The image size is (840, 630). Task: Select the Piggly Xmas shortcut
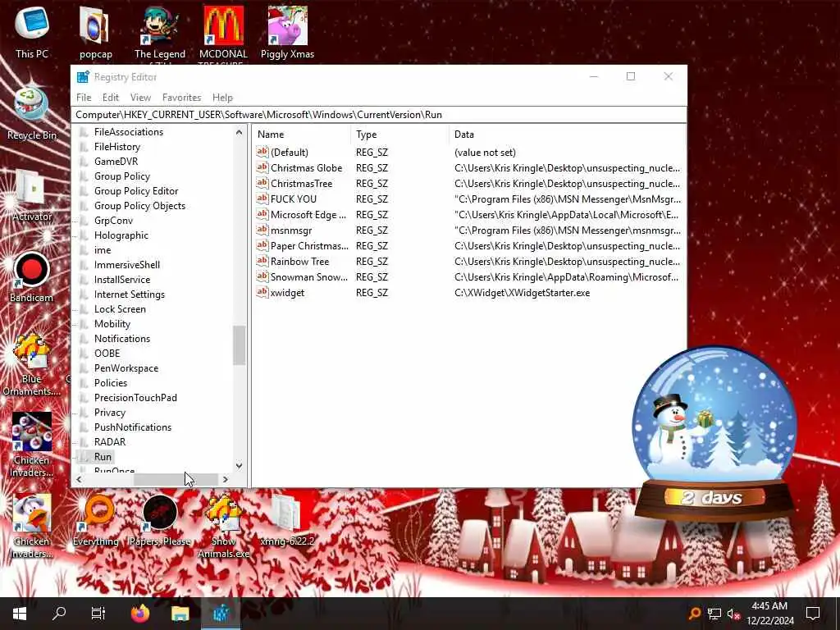pos(288,32)
